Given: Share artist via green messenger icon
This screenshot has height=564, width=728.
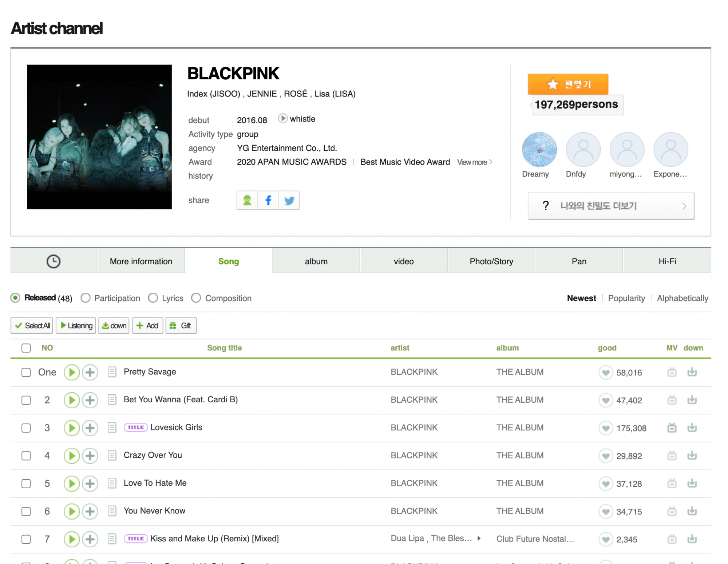Looking at the screenshot, I should (247, 200).
